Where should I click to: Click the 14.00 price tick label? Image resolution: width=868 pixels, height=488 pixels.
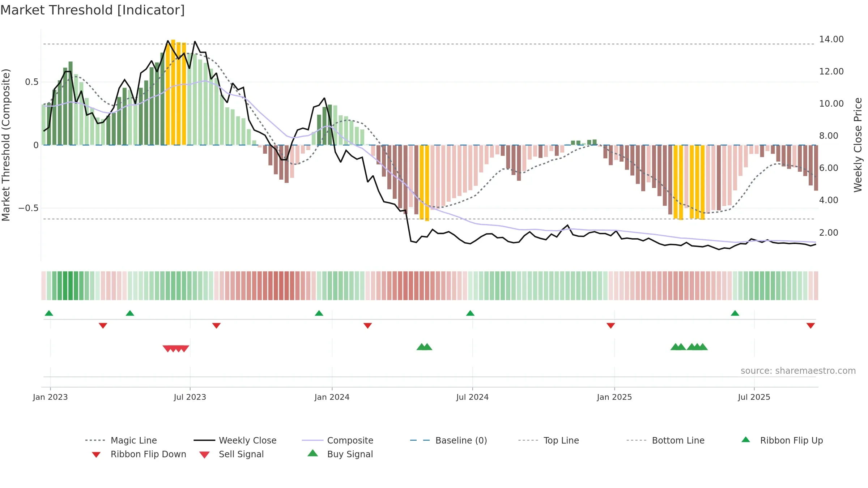(831, 39)
